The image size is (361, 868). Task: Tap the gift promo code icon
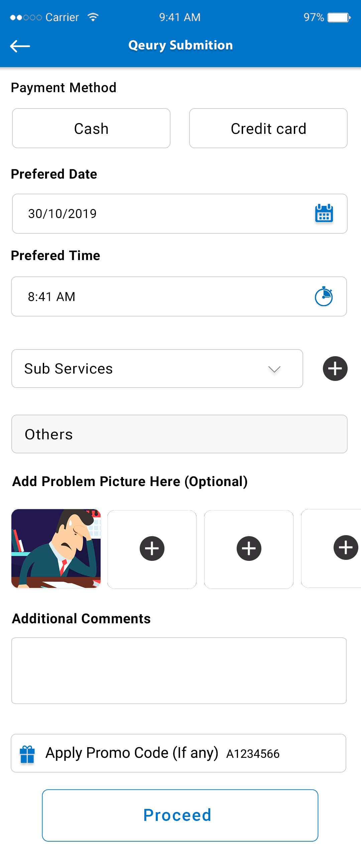[x=27, y=754]
